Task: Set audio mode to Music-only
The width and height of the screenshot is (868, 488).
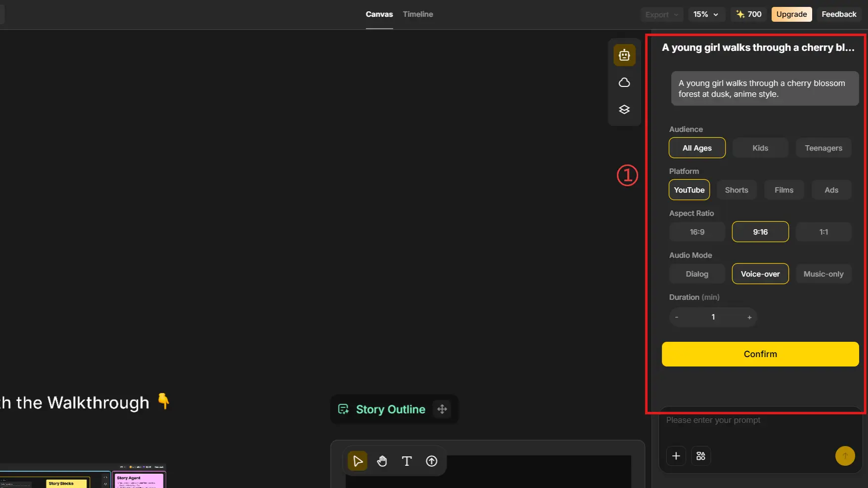Action: [x=824, y=274]
